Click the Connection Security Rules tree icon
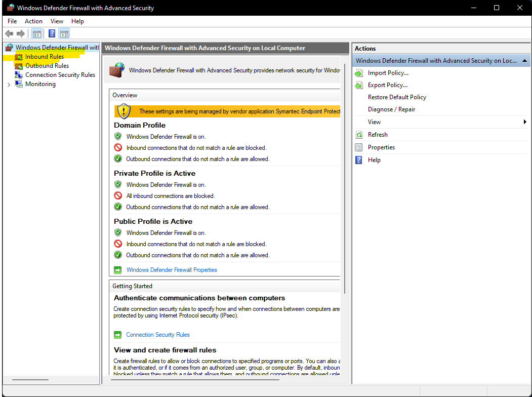The image size is (532, 397). click(19, 75)
